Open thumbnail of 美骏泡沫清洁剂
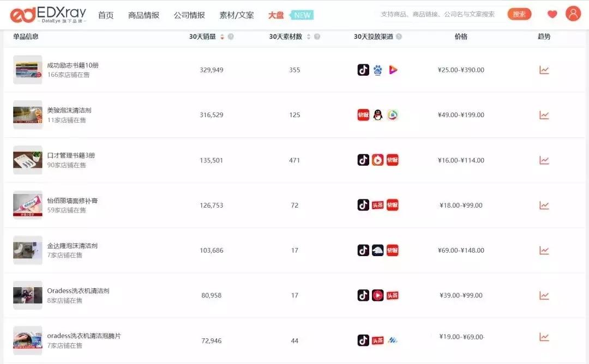The height and width of the screenshot is (364, 589). click(x=28, y=115)
